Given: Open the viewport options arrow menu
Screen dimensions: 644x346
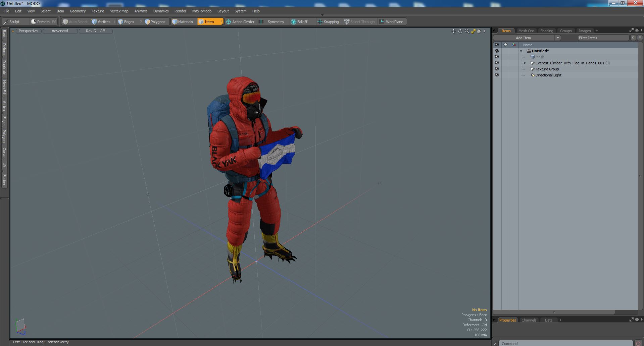Looking at the screenshot, I should click(x=484, y=31).
